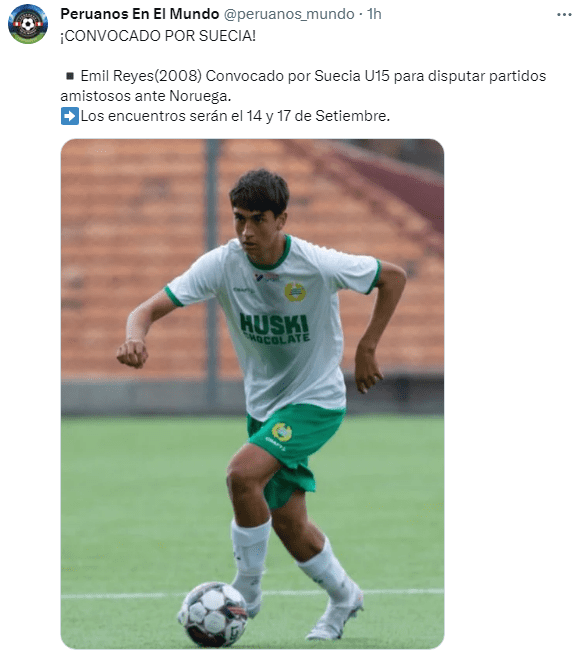
Task: Click the yellow club crest on the shirt
Action: [x=295, y=292]
